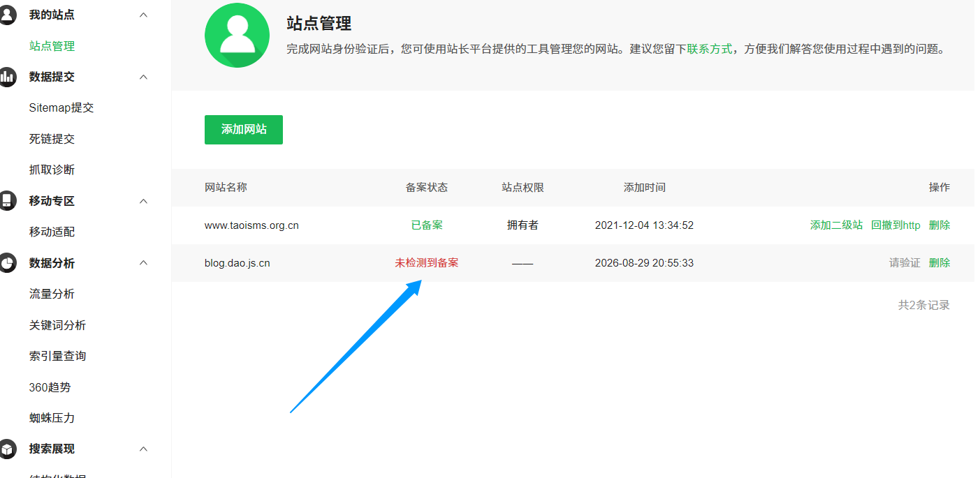Collapse the 数据提交 section chevron
This screenshot has height=478, width=980.
(x=144, y=77)
